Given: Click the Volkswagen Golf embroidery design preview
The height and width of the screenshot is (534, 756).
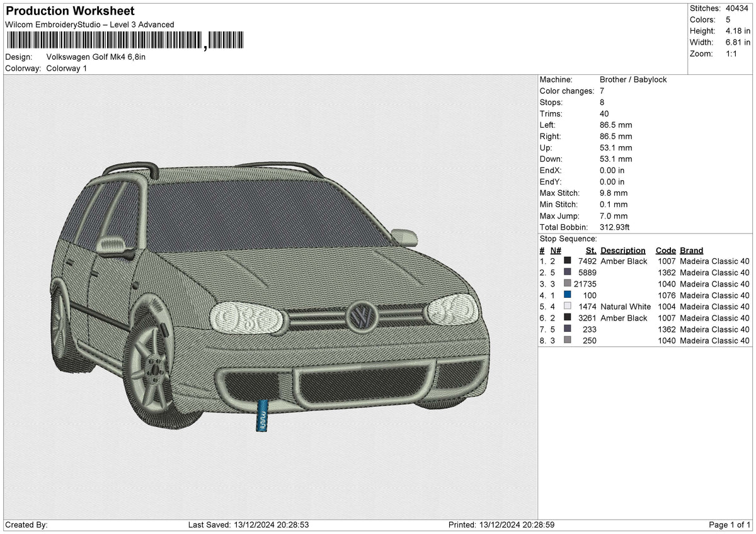Looking at the screenshot, I should pyautogui.click(x=270, y=297).
